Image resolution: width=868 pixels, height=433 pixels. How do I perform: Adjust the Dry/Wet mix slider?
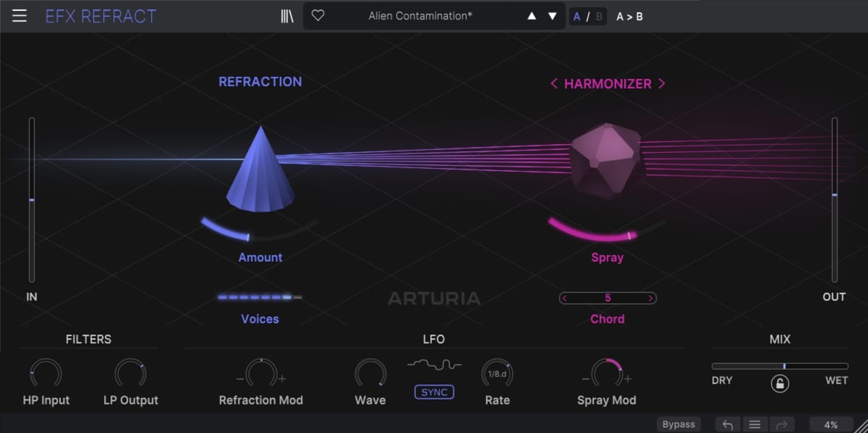pyautogui.click(x=780, y=366)
